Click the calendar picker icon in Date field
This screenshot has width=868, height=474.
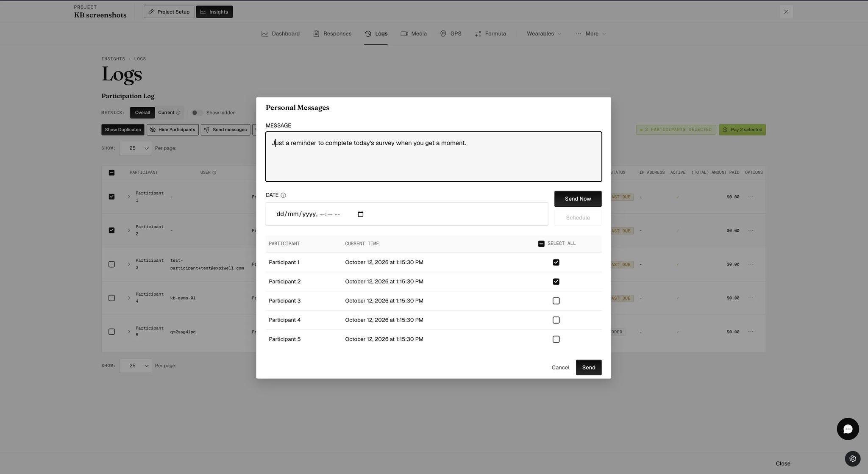[361, 214]
